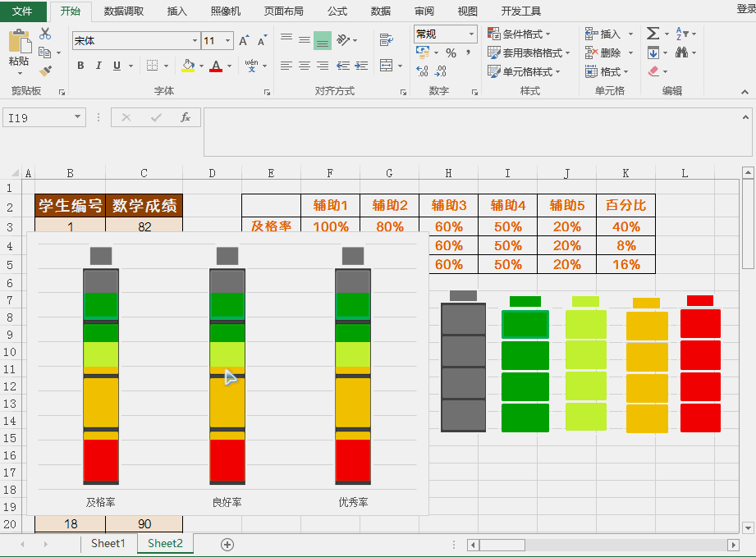Viewport: 756px width, 557px height.
Task: Center text horizontally
Action: pyautogui.click(x=305, y=66)
